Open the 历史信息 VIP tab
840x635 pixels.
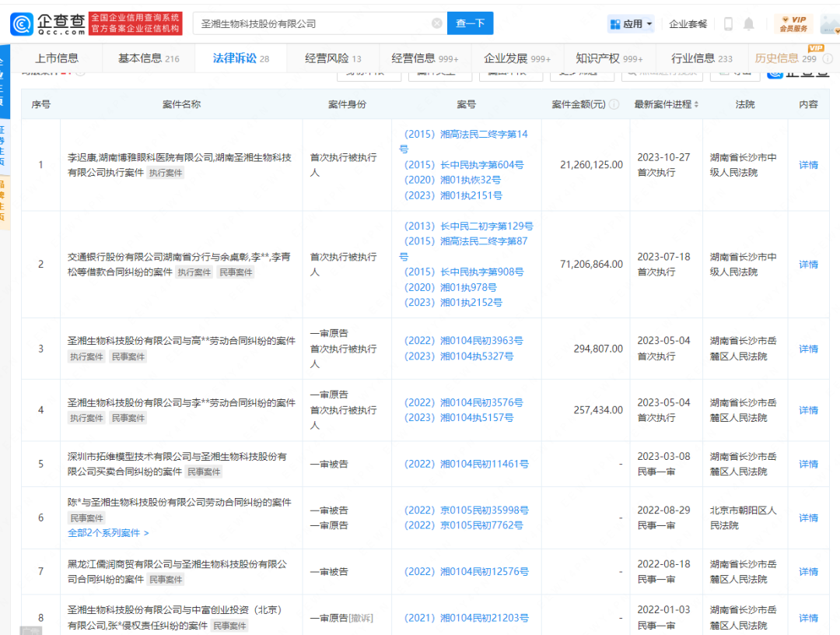[x=786, y=58]
